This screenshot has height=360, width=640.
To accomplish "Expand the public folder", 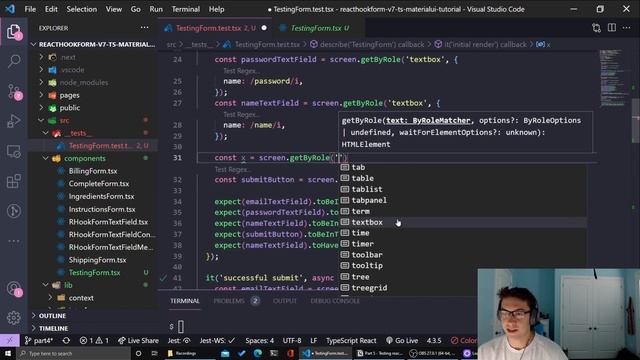I will (x=92, y=108).
